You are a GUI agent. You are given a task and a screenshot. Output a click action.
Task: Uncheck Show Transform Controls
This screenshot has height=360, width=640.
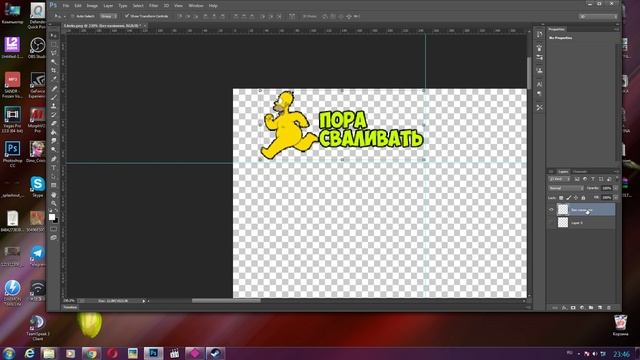(127, 16)
